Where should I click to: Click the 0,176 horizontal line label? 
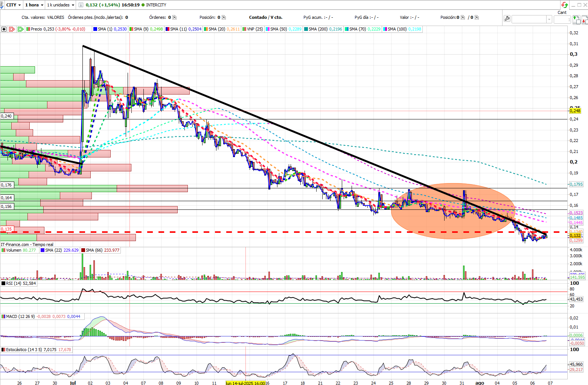(7, 185)
